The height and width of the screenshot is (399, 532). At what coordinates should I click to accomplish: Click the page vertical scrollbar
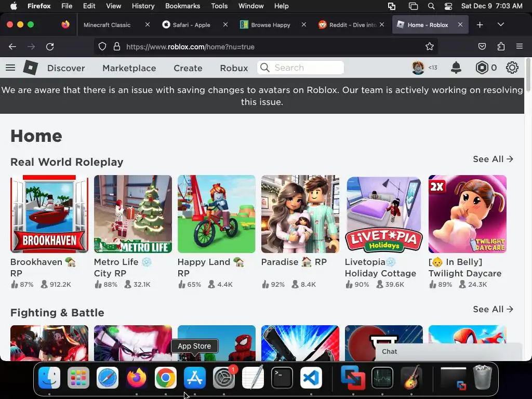tap(528, 75)
